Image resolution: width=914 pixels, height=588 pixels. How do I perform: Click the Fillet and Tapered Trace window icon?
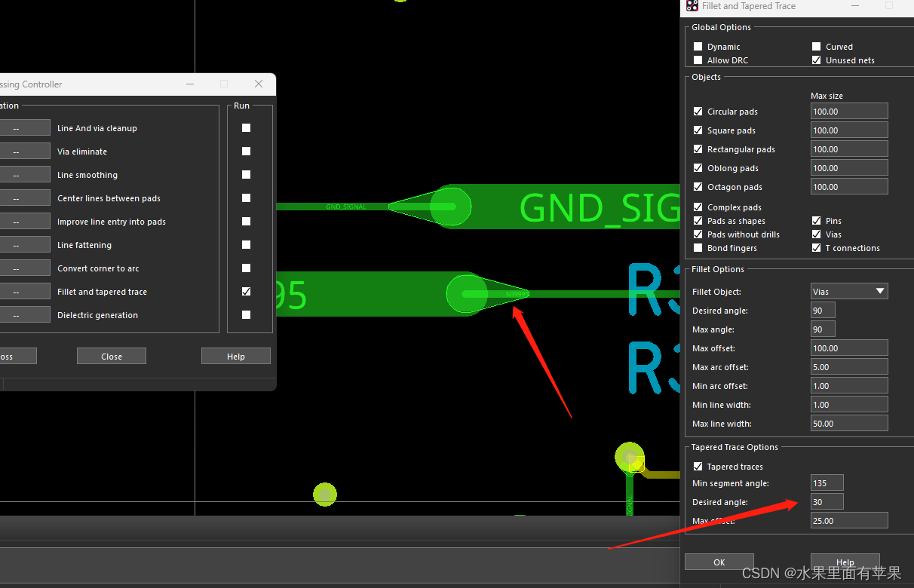(x=692, y=6)
